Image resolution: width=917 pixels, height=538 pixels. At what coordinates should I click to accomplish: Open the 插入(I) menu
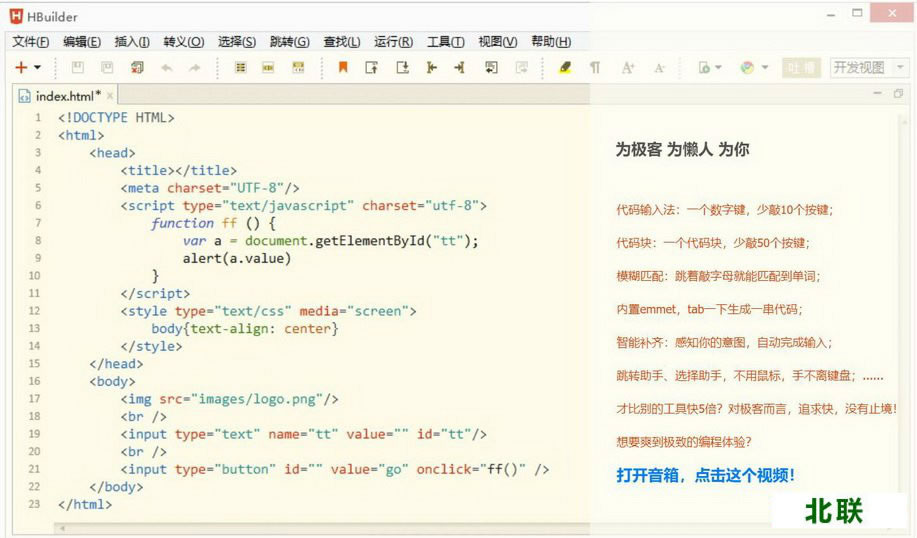point(132,42)
